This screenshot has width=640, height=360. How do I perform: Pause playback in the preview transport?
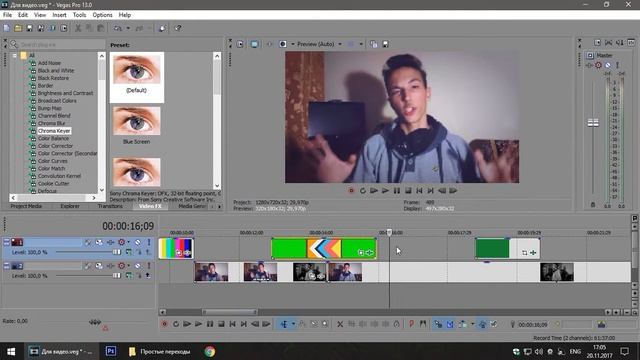(x=397, y=191)
